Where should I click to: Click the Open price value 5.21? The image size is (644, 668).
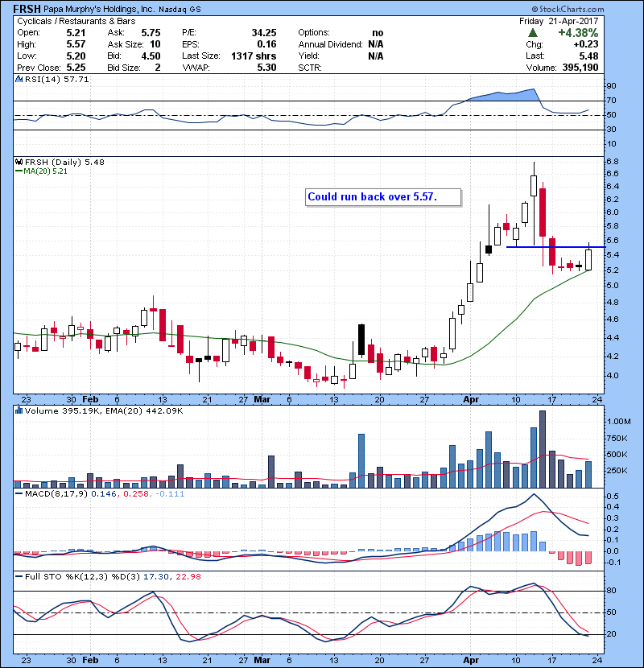[76, 33]
